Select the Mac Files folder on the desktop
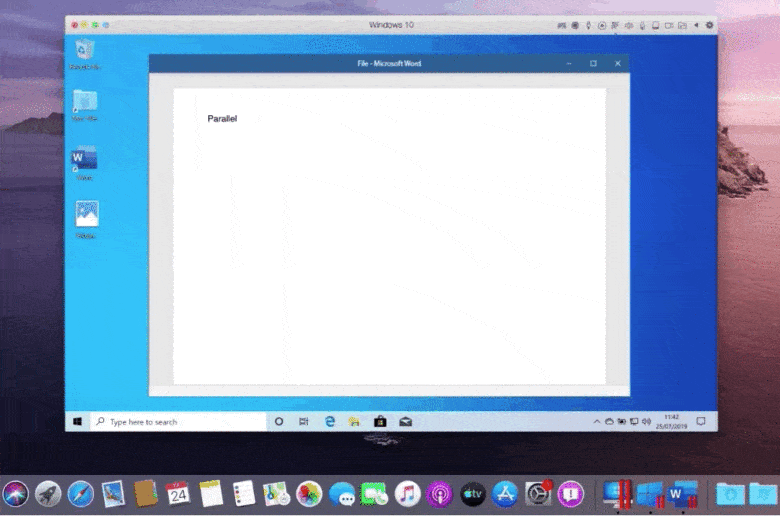The image size is (780, 516). [85, 105]
